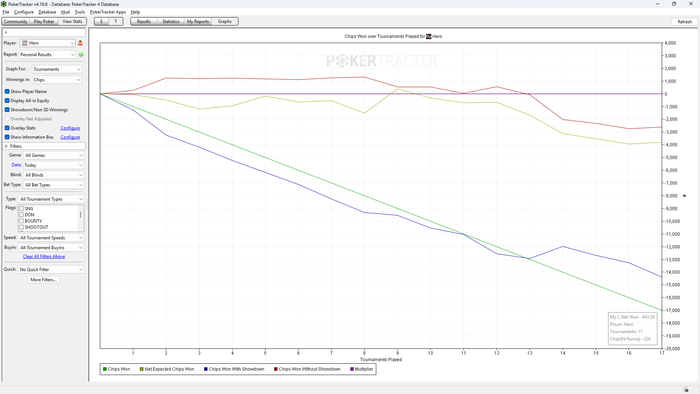The height and width of the screenshot is (394, 700).
Task: Open the Player dropdown showing Hero
Action: [x=47, y=43]
